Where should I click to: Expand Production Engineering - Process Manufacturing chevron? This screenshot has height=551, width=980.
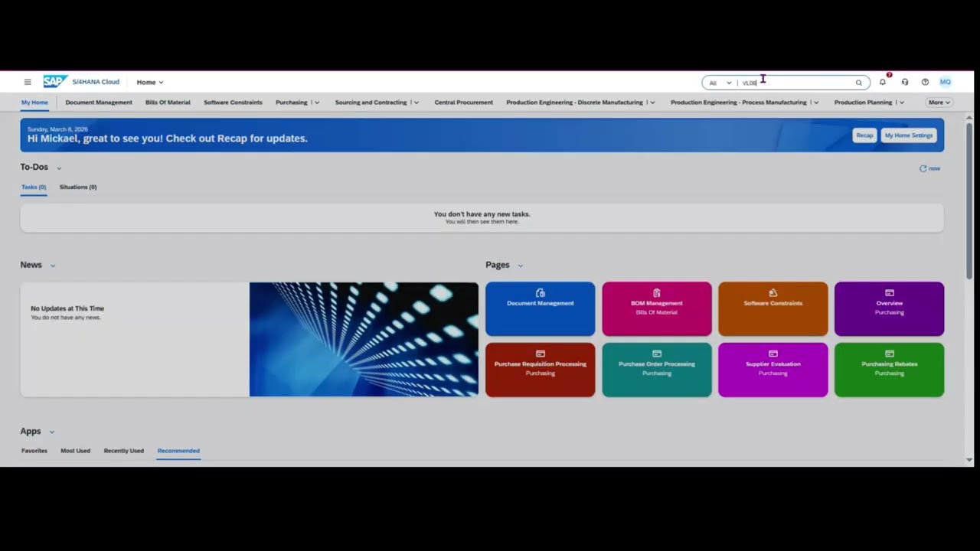[816, 103]
